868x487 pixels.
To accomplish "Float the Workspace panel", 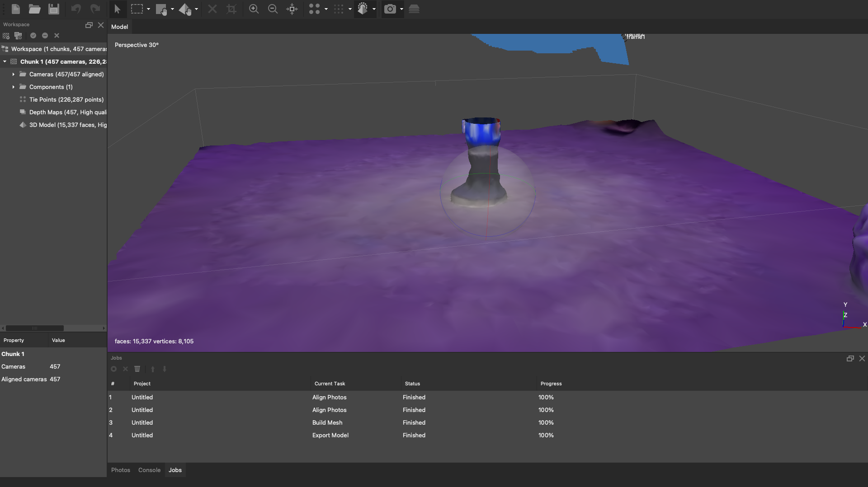I will (x=89, y=25).
